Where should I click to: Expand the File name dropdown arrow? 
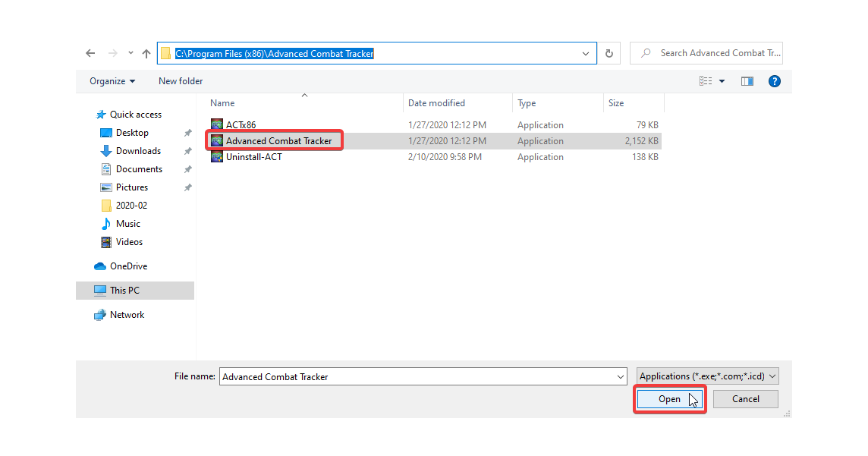621,376
